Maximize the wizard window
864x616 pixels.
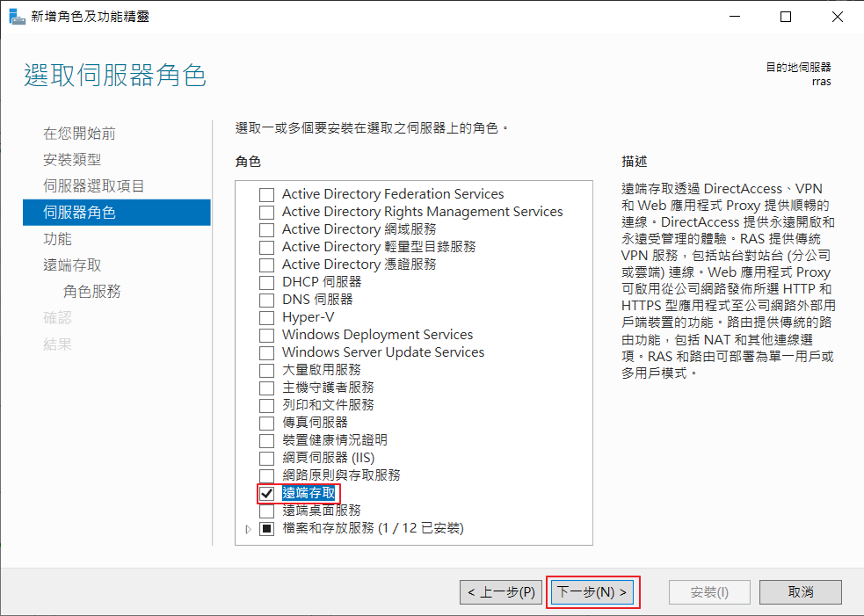click(x=786, y=17)
